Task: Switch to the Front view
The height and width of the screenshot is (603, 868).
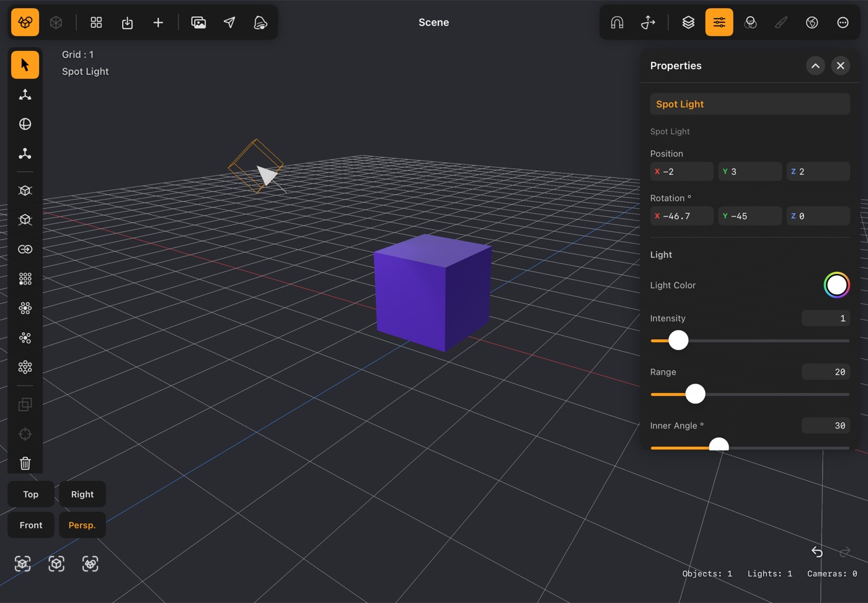Action: coord(31,526)
